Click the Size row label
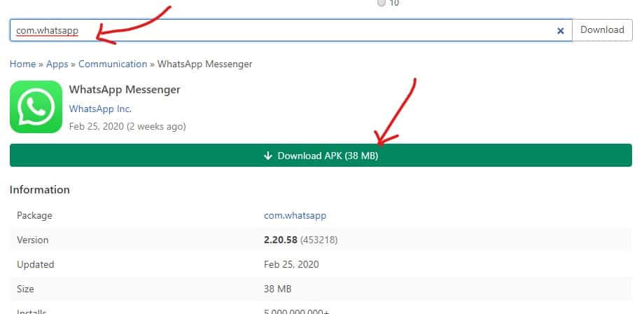Viewport: 644px width, 314px height. [x=25, y=289]
